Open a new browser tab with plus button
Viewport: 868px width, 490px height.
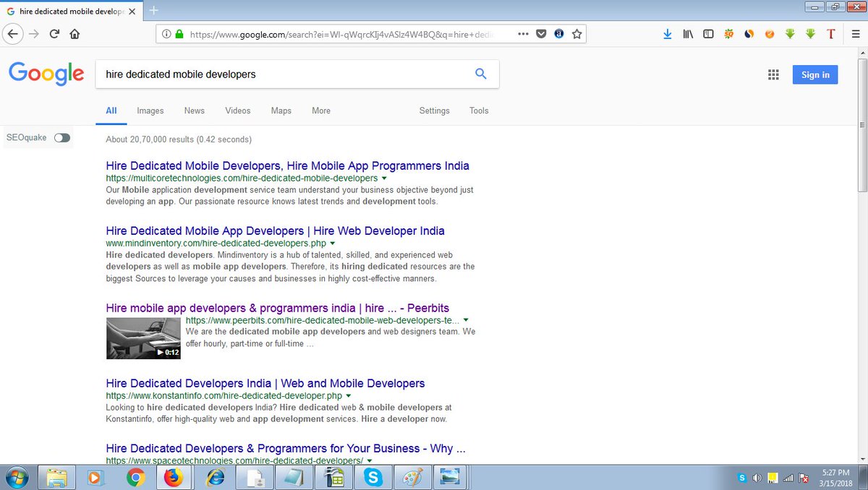coord(153,10)
